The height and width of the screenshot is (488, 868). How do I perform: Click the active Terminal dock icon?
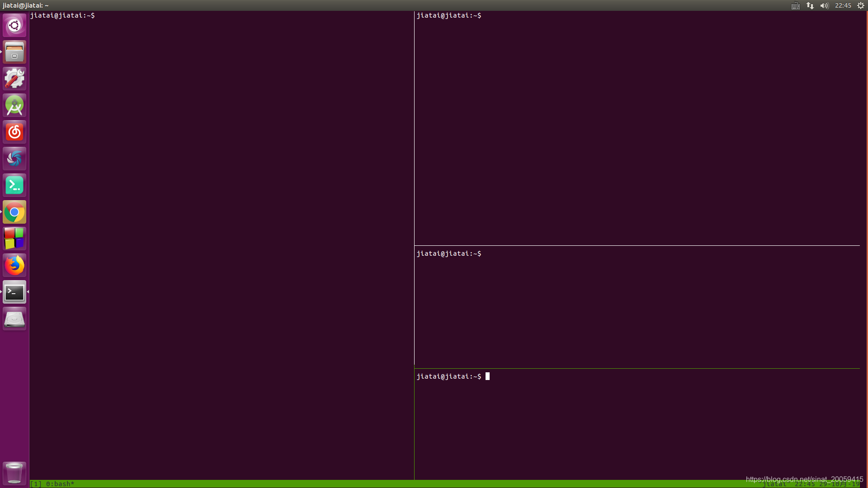pos(14,292)
